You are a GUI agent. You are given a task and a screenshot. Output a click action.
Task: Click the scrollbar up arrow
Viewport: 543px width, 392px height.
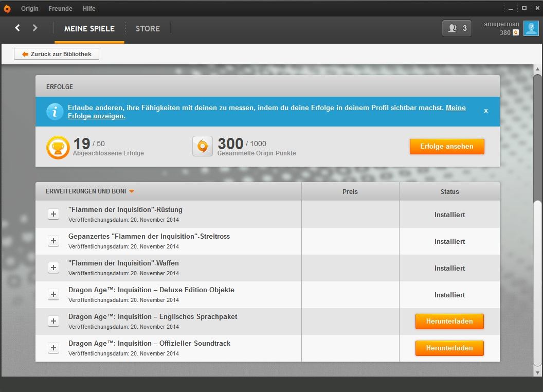[537, 69]
